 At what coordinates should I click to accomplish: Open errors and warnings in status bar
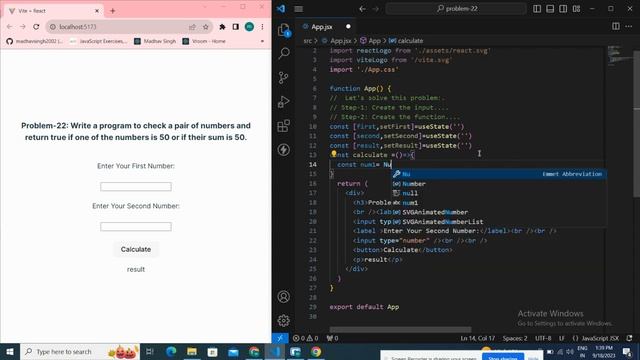[x=305, y=338]
